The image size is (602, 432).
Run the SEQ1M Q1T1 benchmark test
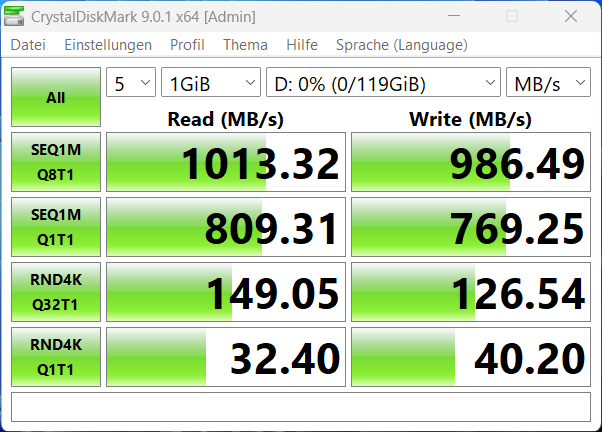(55, 227)
